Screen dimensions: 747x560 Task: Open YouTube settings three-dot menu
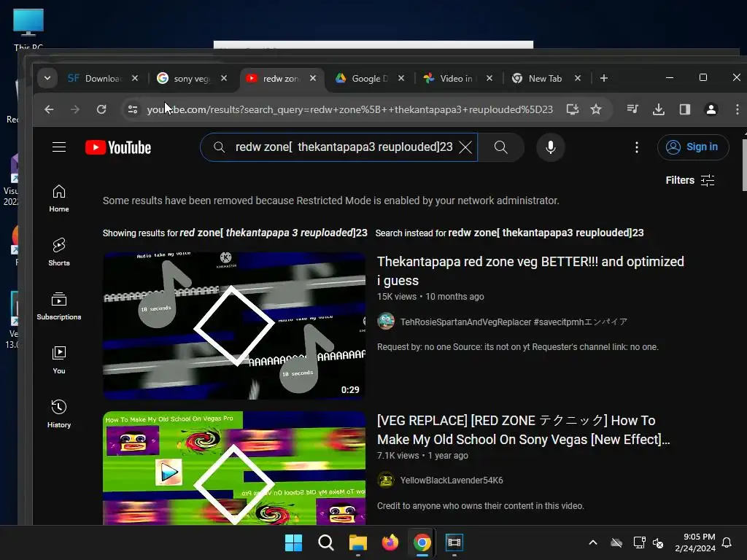(x=636, y=147)
